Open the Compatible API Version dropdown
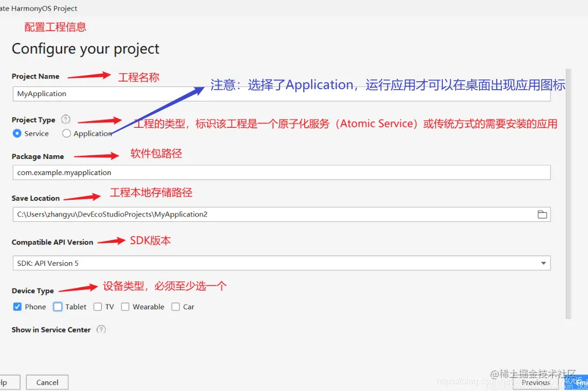Viewport: 588px width, 391px height. tap(282, 263)
